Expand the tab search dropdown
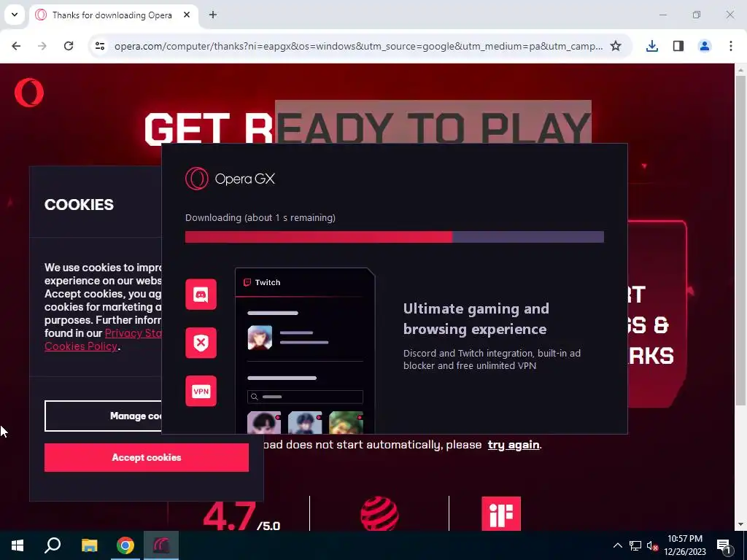This screenshot has width=747, height=560. pos(15,15)
